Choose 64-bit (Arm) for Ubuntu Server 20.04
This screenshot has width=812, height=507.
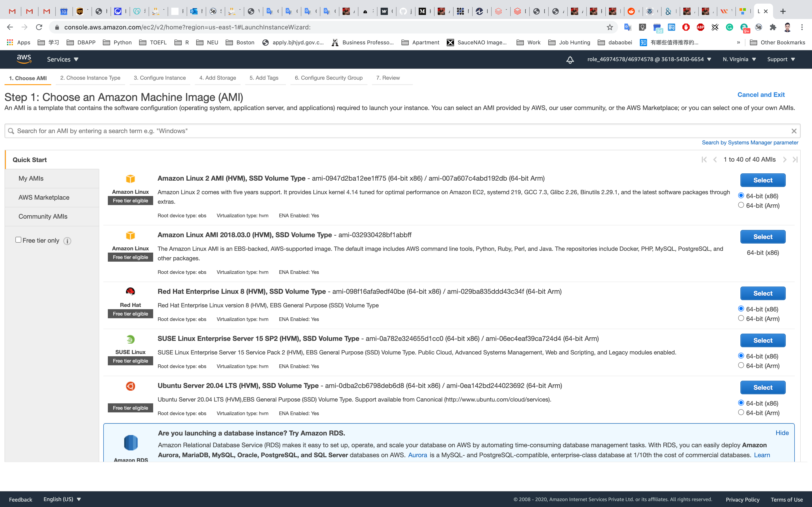pos(741,412)
